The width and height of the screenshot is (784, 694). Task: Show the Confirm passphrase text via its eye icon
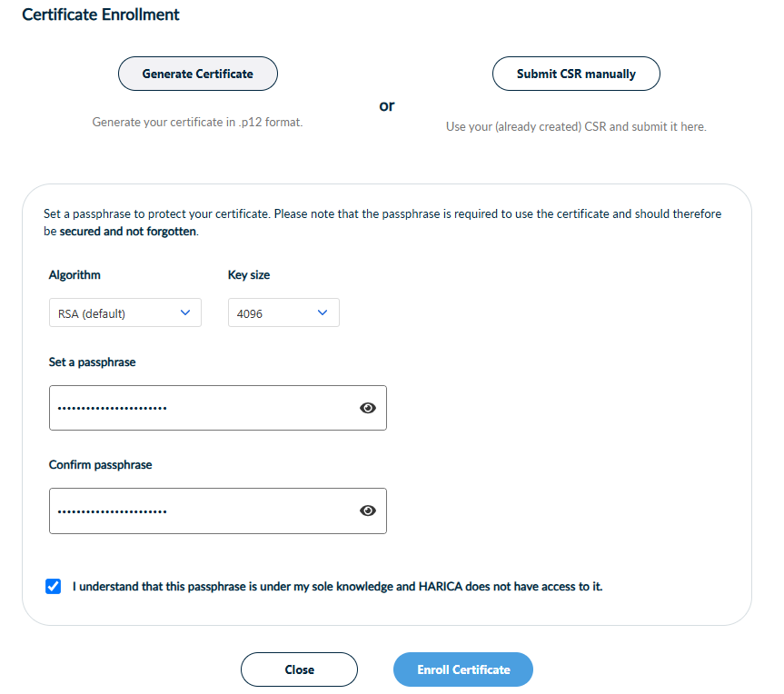[x=368, y=511]
